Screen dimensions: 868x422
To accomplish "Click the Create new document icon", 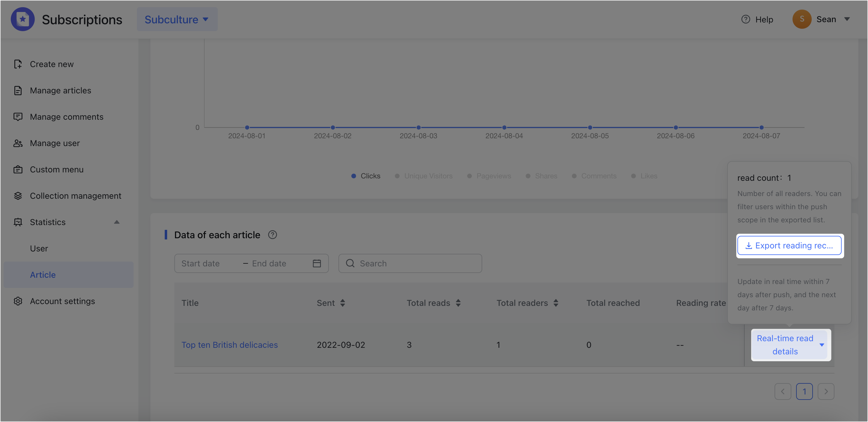I will [18, 64].
